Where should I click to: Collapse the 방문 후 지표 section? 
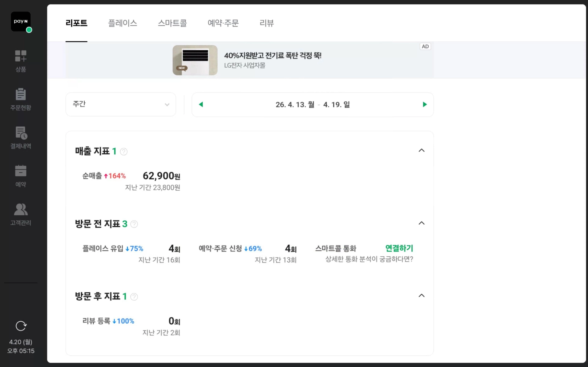tap(421, 295)
